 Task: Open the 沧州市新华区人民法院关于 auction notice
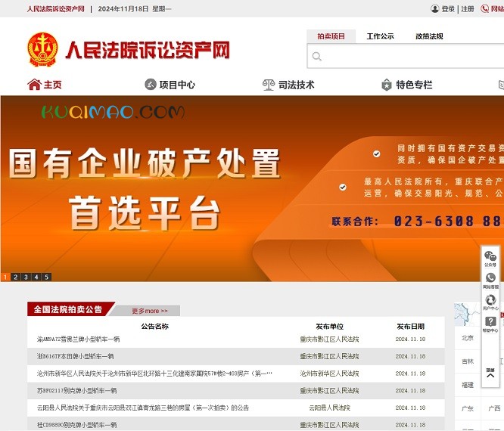coord(154,374)
